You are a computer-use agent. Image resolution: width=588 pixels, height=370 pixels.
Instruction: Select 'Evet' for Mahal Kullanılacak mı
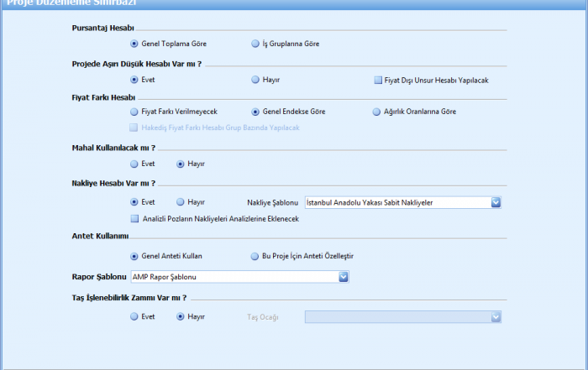pos(134,164)
